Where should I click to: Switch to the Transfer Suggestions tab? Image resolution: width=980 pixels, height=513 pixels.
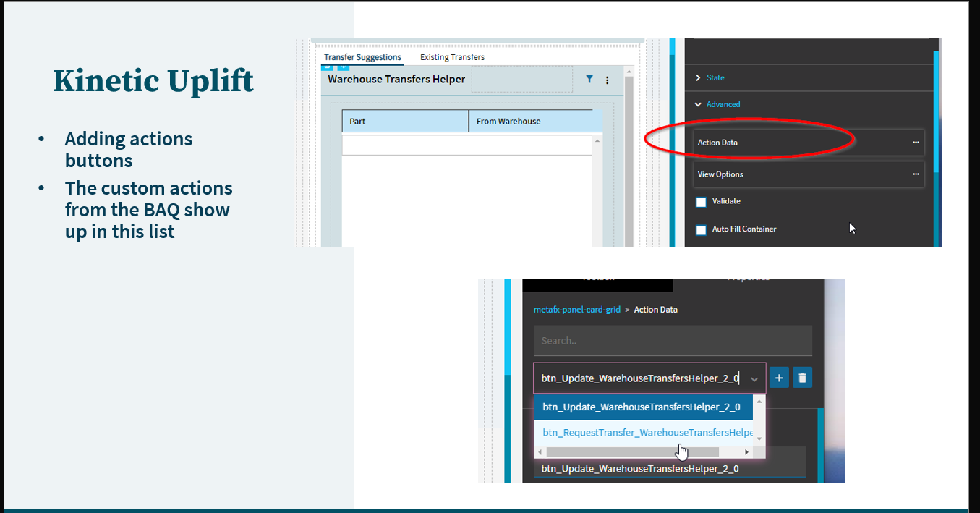click(362, 57)
